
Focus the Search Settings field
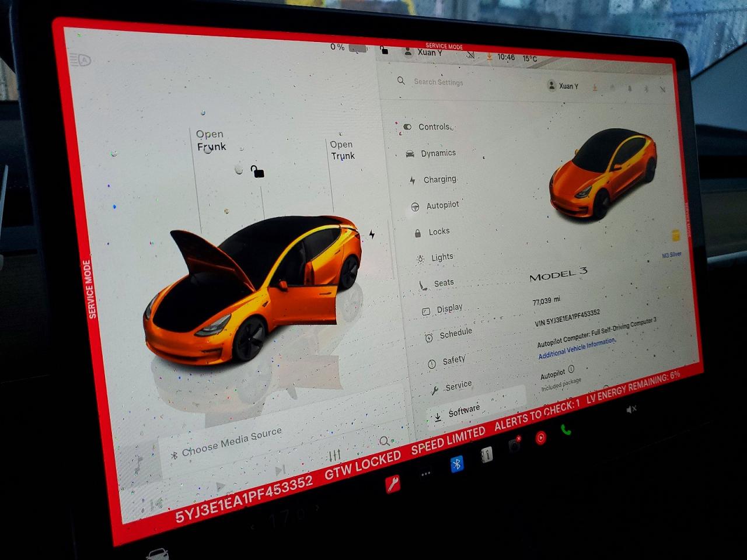[x=438, y=82]
